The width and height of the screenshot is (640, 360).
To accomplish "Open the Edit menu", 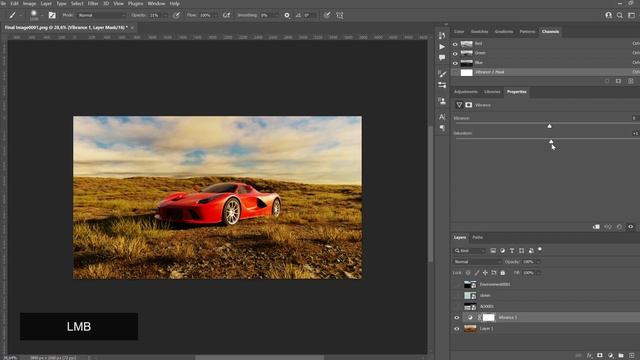I will [x=14, y=3].
